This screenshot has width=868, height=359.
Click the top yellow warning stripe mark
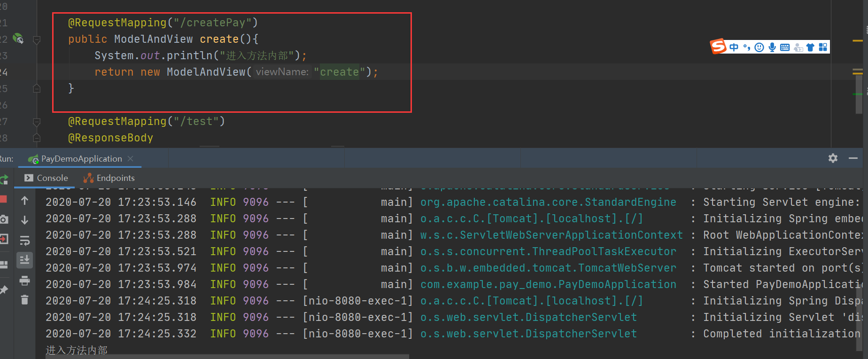click(x=858, y=41)
